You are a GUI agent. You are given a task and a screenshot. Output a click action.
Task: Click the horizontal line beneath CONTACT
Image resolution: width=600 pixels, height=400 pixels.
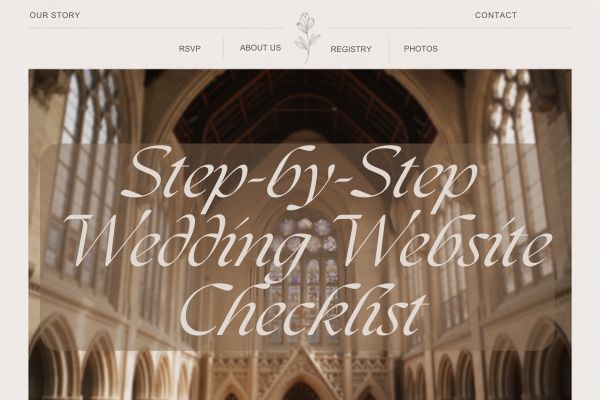(x=450, y=28)
